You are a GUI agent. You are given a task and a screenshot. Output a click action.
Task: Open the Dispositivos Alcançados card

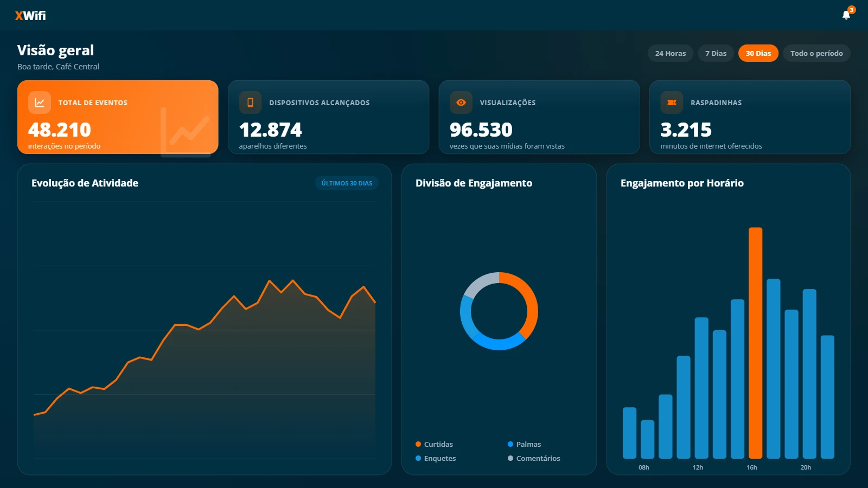328,117
